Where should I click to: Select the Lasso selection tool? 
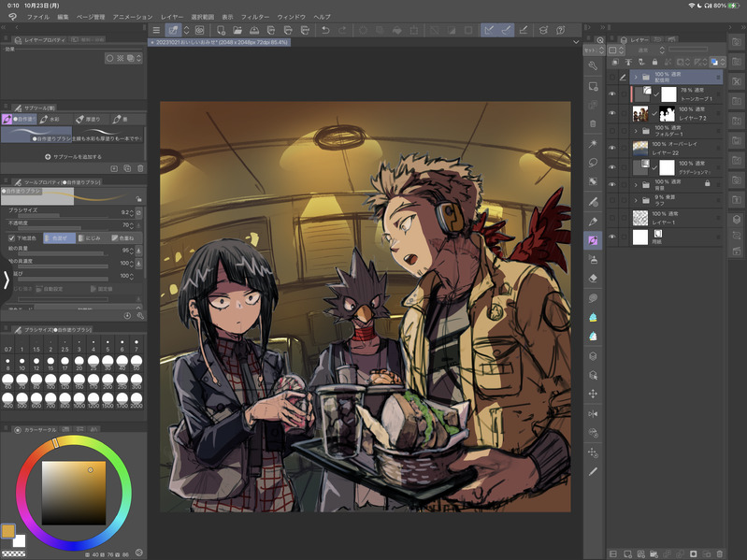click(593, 163)
